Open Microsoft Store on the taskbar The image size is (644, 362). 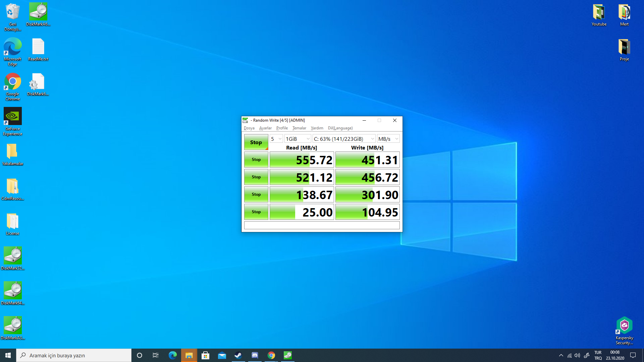206,355
